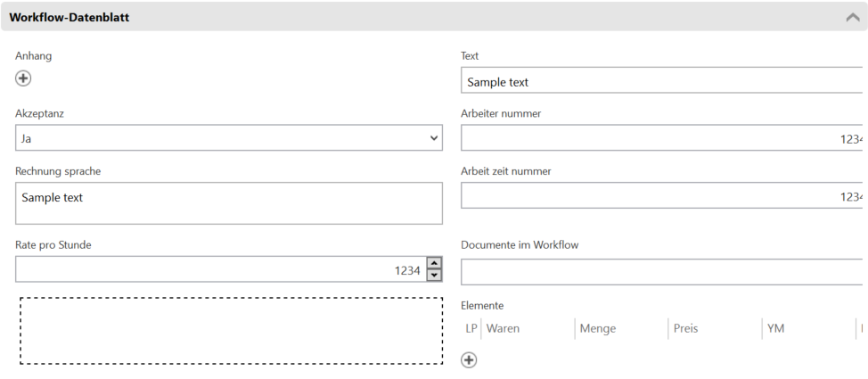
Task: Click the Elemente section label
Action: pyautogui.click(x=482, y=306)
